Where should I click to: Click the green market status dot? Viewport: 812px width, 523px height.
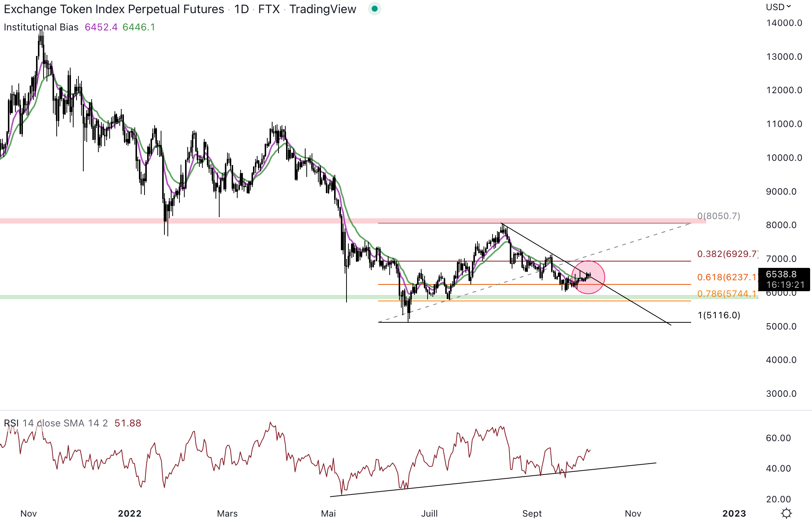point(374,9)
